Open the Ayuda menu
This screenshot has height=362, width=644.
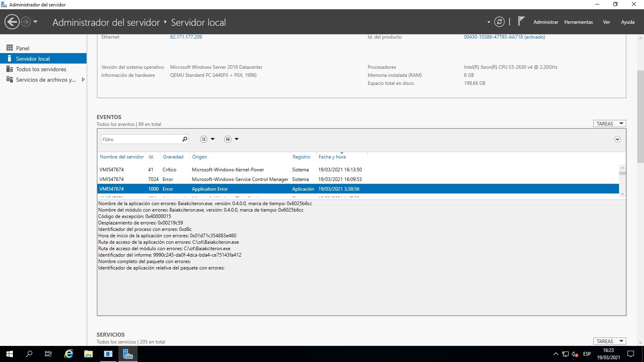click(627, 22)
